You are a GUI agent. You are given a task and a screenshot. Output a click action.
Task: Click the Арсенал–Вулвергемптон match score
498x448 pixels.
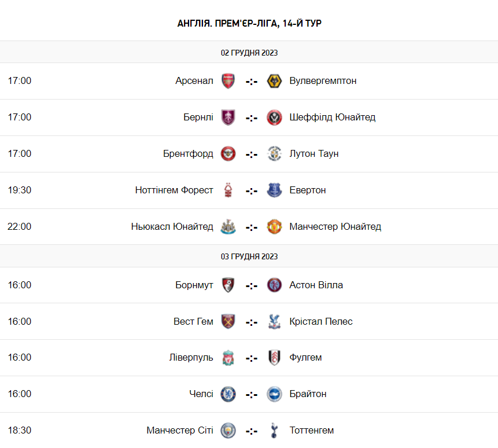252,81
